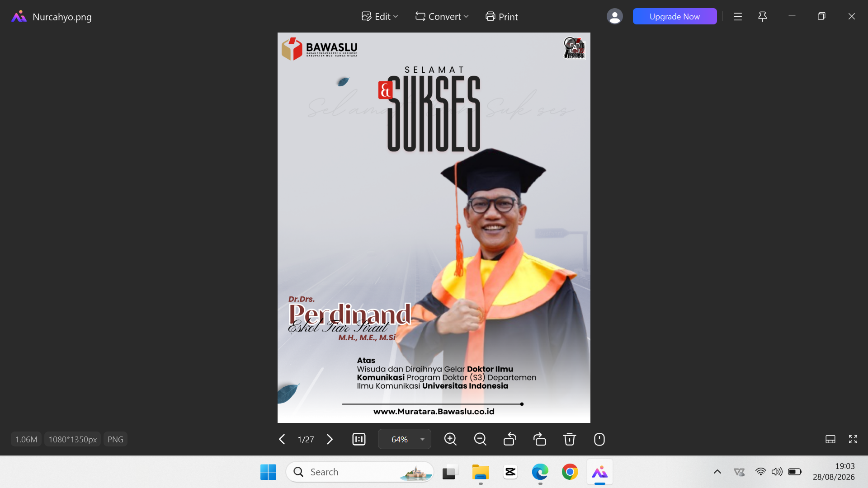
Task: Delete the image with trash icon
Action: (570, 439)
